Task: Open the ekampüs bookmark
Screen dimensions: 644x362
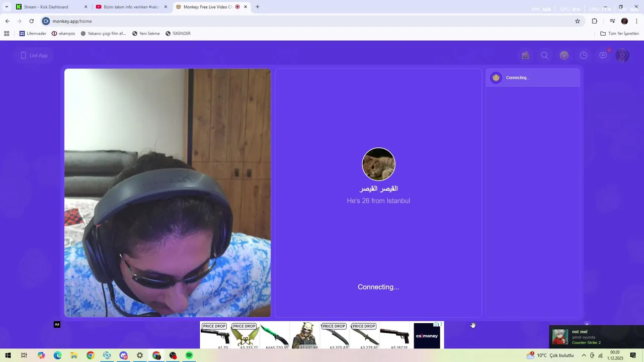Action: (63, 34)
